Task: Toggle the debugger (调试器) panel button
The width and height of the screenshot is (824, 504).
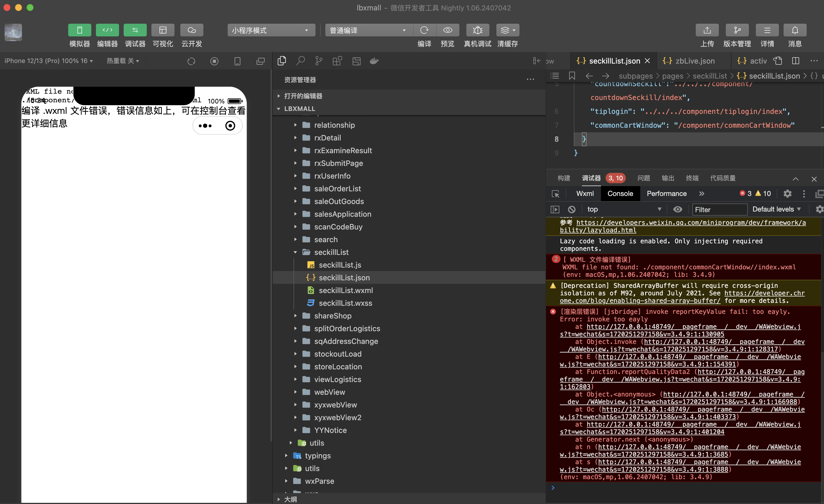Action: pos(135,30)
